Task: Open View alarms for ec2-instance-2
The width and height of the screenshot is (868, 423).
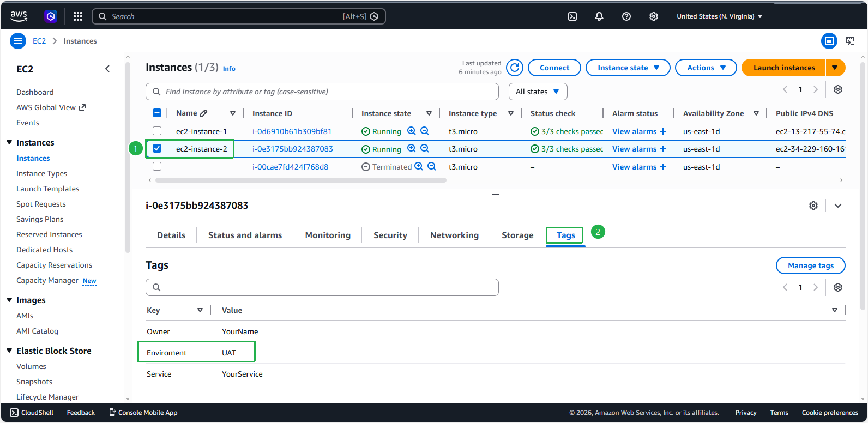Action: tap(639, 149)
